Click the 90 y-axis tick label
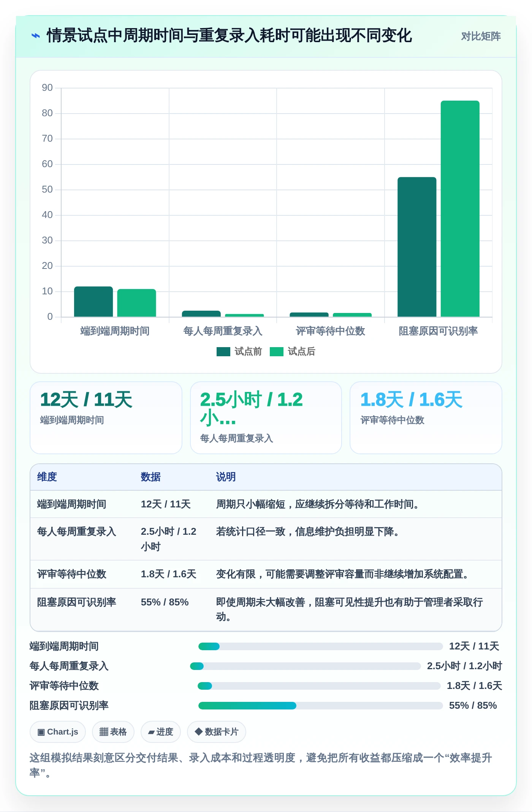This screenshot has width=532, height=812. [x=47, y=88]
